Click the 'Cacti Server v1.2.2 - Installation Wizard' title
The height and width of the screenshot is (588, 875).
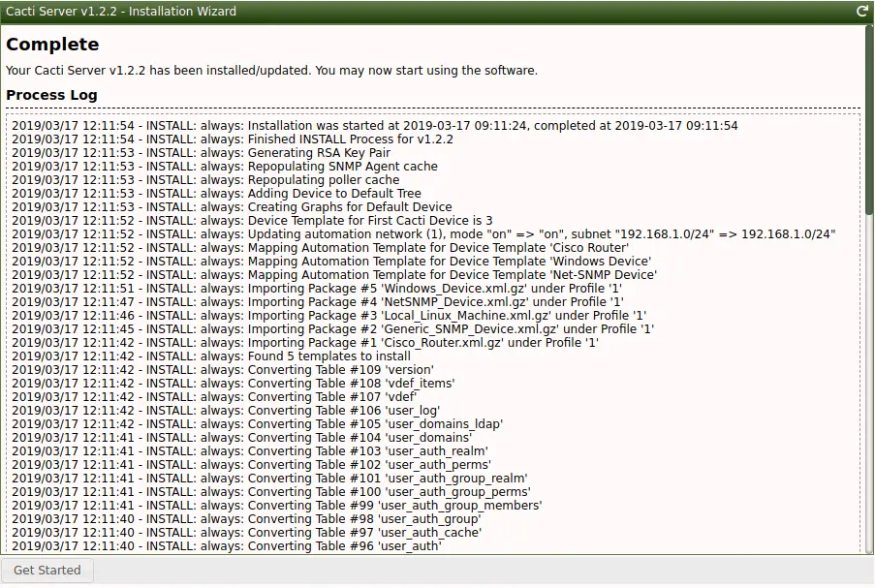point(121,12)
